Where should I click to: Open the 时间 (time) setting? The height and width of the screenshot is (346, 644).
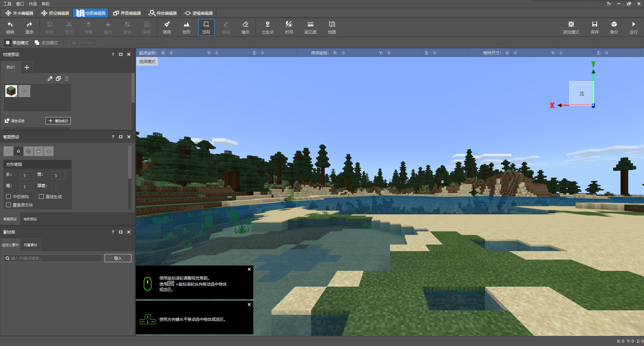289,27
